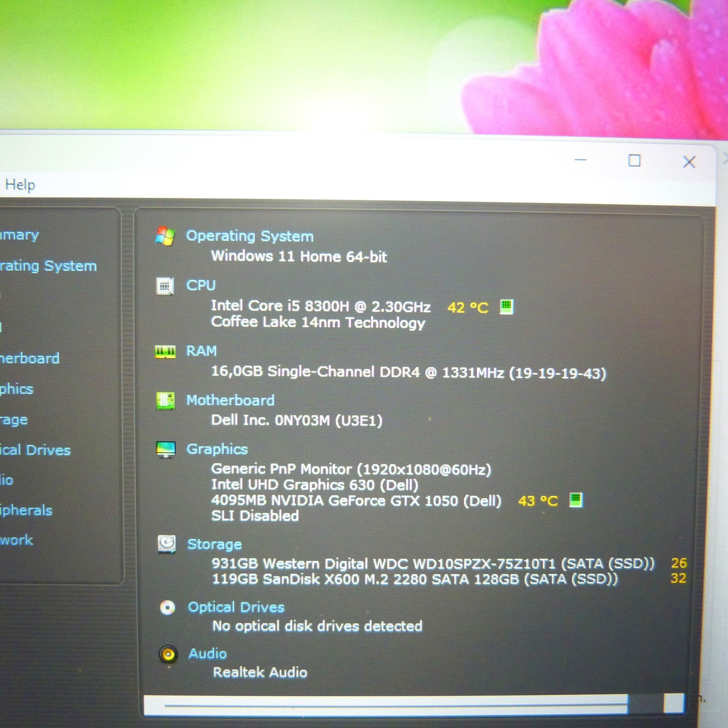Click the Coffee Lake 14nm Technology line

(x=318, y=323)
